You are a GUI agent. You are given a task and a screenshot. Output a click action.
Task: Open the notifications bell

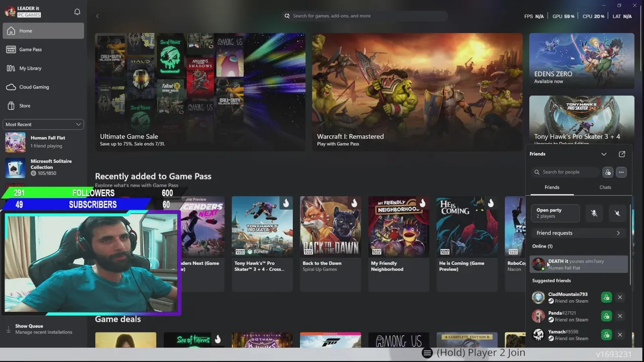[x=77, y=12]
